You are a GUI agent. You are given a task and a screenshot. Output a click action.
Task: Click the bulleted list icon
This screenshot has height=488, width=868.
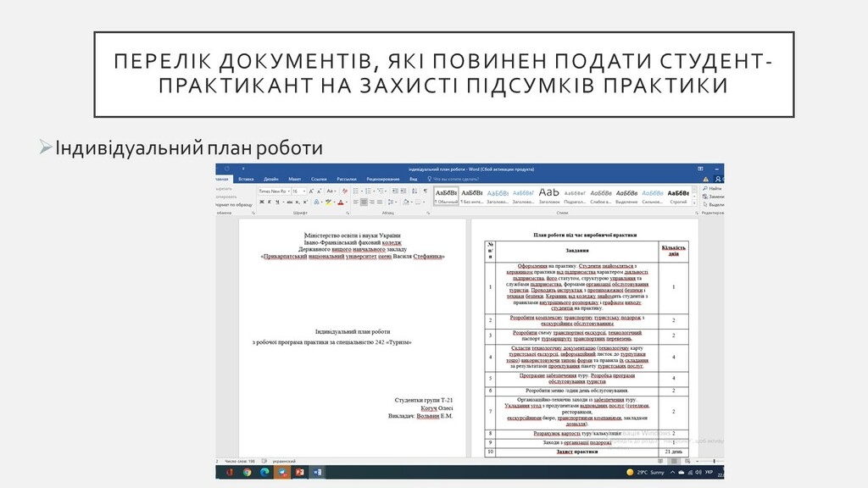click(357, 191)
